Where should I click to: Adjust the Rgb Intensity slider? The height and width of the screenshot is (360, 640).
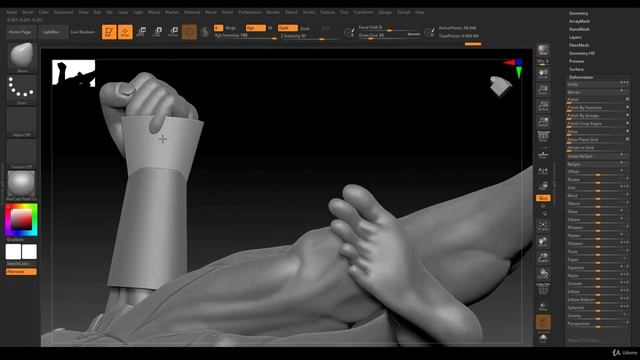click(x=245, y=36)
